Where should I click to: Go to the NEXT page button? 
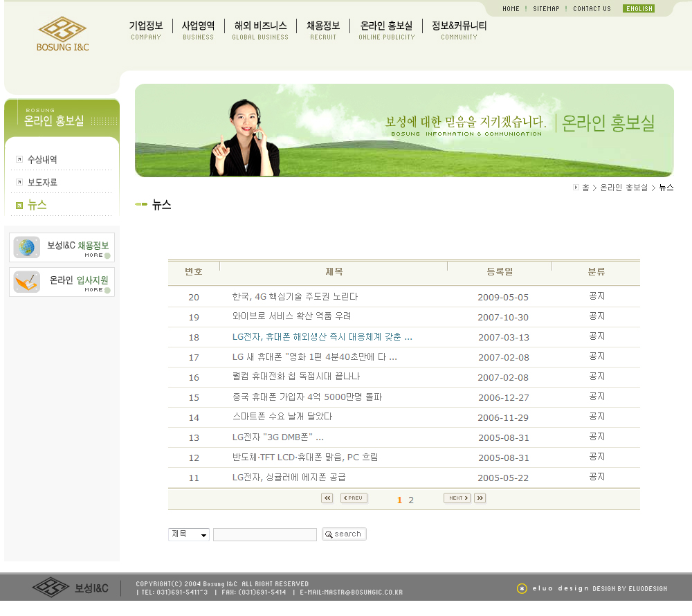click(x=457, y=498)
